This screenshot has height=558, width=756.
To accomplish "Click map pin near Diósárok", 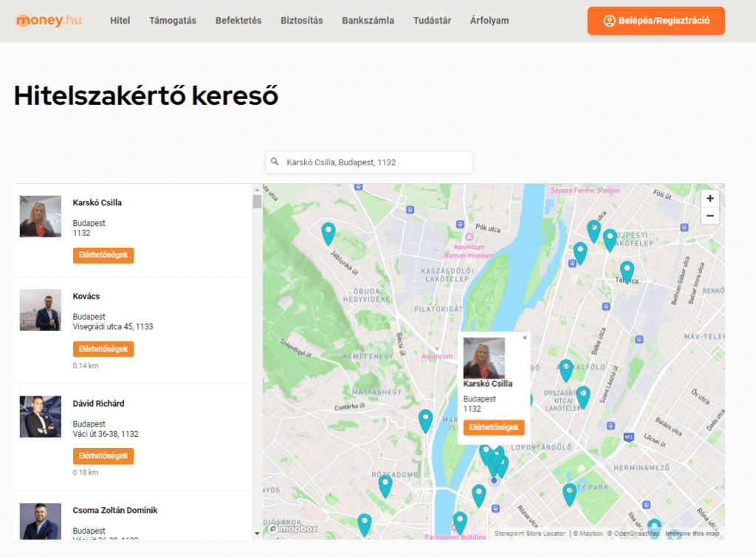I will point(365,525).
